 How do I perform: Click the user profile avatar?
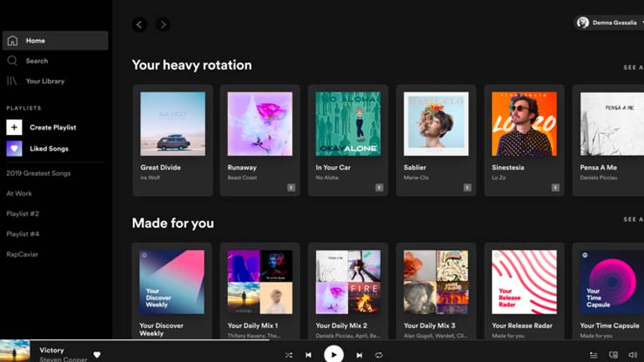[x=583, y=23]
